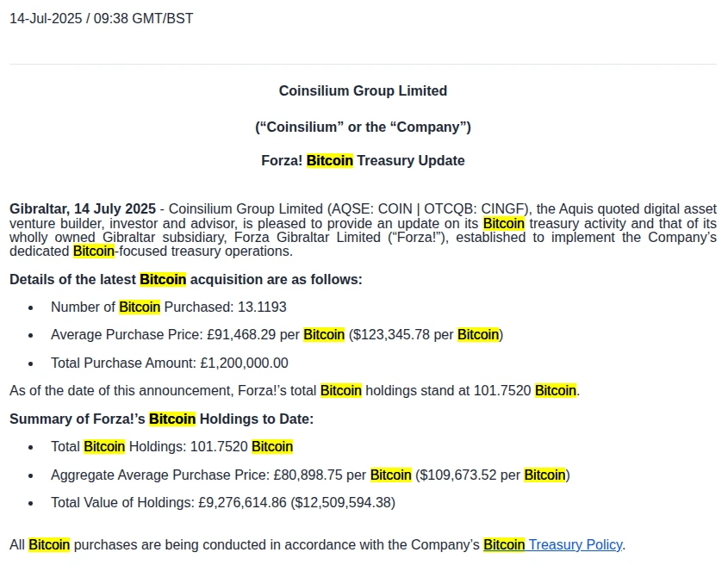The width and height of the screenshot is (728, 565).
Task: Click the Coinsilium Group Limited heading
Action: pos(363,90)
